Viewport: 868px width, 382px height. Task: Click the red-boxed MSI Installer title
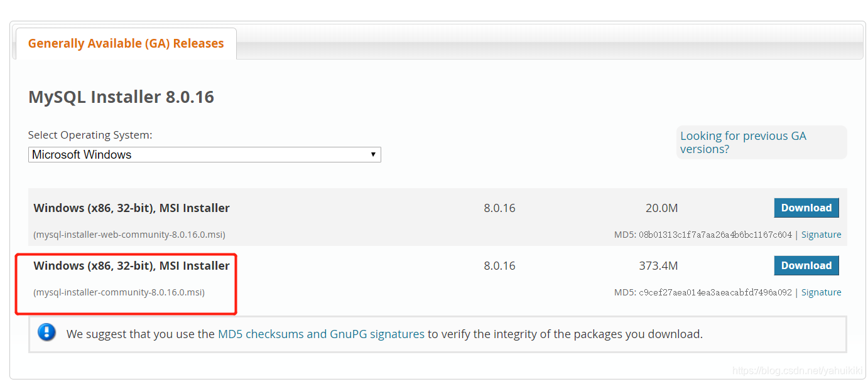(131, 266)
